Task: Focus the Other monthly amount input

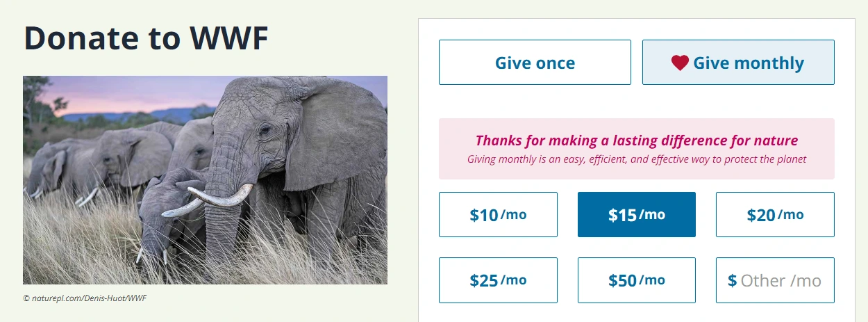Action: pyautogui.click(x=775, y=280)
